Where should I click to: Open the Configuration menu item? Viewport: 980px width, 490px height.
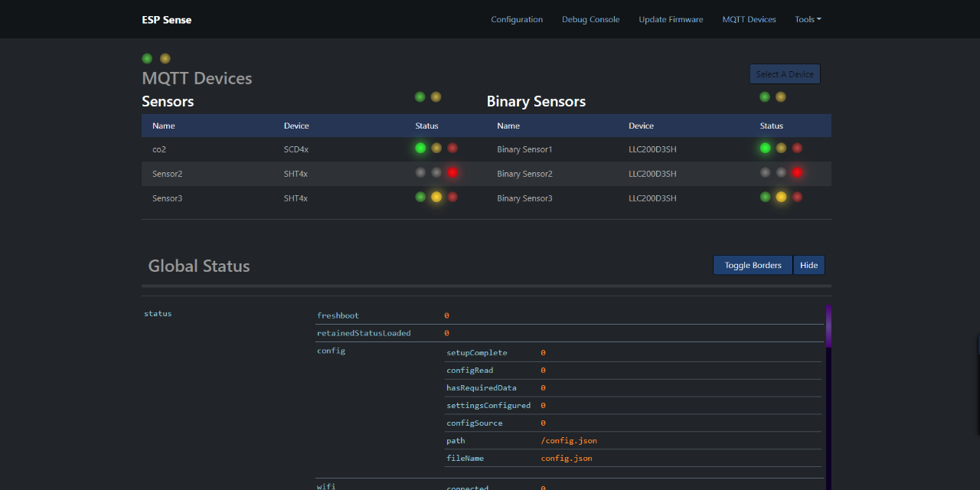click(x=517, y=19)
